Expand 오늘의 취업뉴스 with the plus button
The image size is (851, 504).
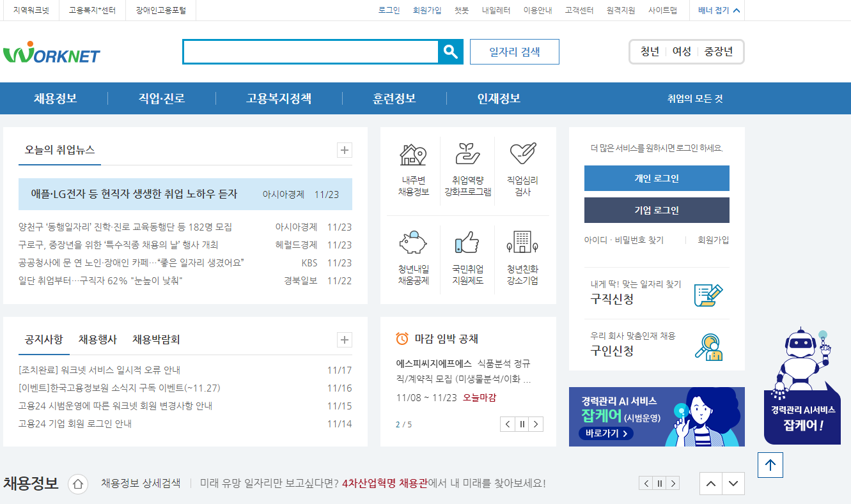click(344, 150)
